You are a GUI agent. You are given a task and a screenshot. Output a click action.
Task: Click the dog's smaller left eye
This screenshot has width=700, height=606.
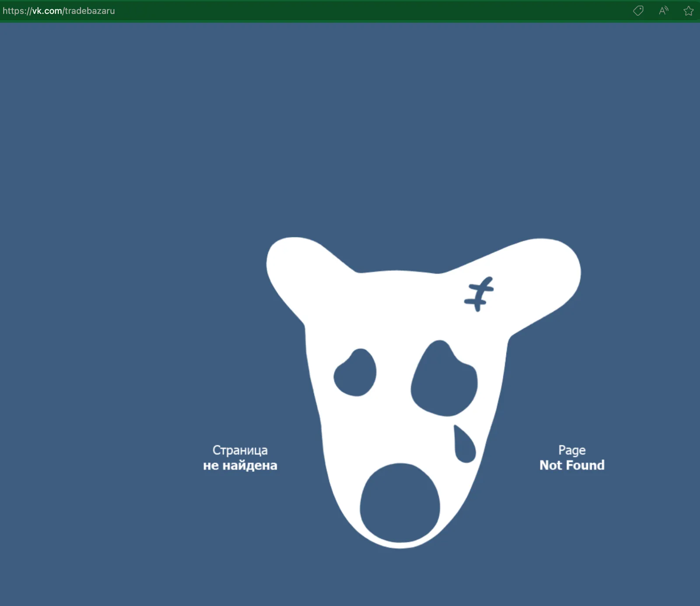[x=355, y=372]
